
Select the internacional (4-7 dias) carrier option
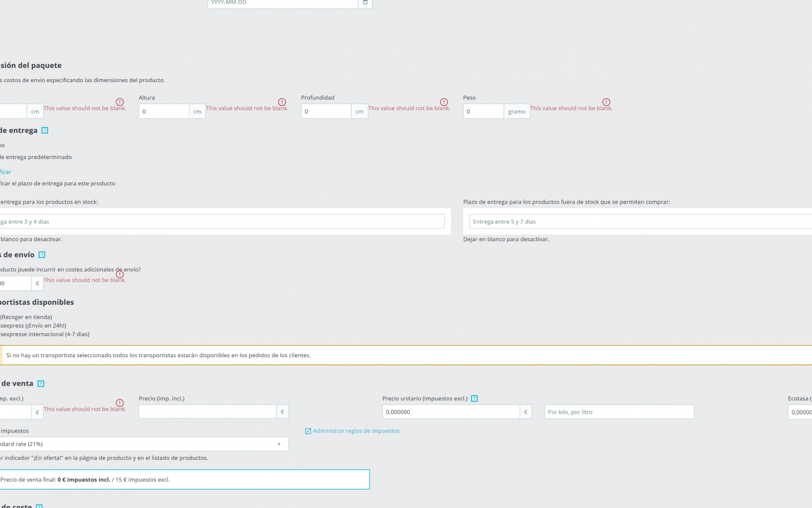click(44, 334)
